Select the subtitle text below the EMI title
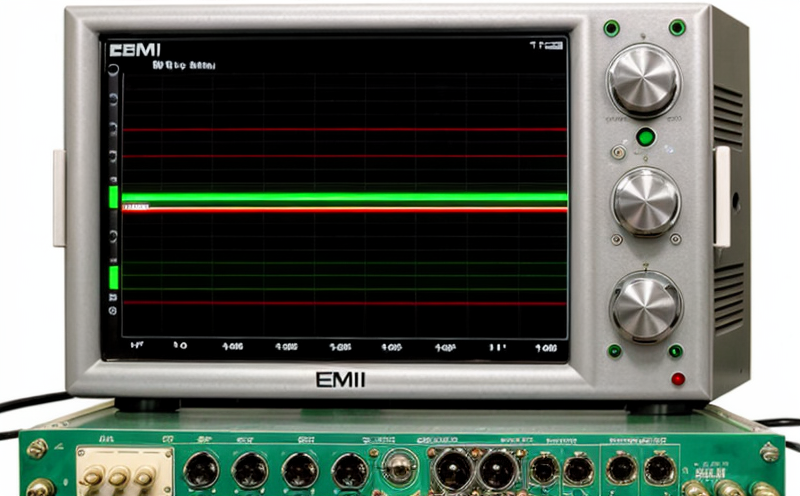Viewport: 800px width, 496px height. (x=183, y=66)
